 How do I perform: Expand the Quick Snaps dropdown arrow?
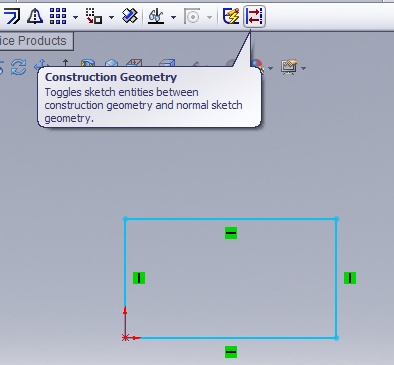209,17
